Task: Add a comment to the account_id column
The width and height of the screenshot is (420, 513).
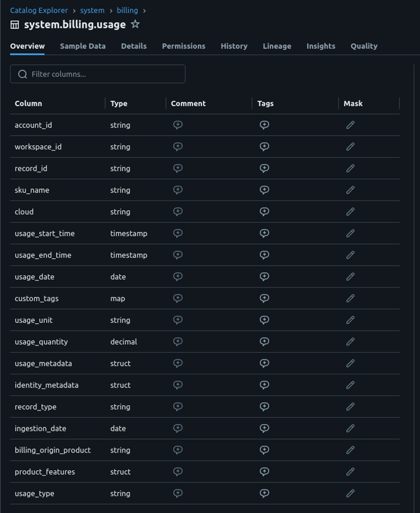Action: [x=178, y=125]
